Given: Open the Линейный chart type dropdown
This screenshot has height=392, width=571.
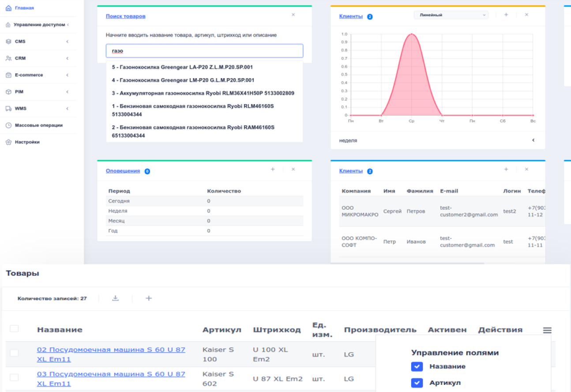Looking at the screenshot, I should coord(451,15).
